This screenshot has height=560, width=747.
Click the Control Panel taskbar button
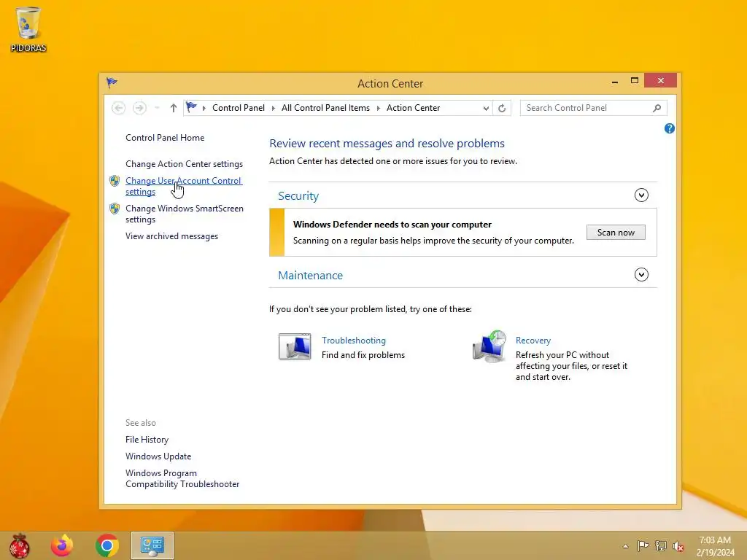click(x=152, y=545)
